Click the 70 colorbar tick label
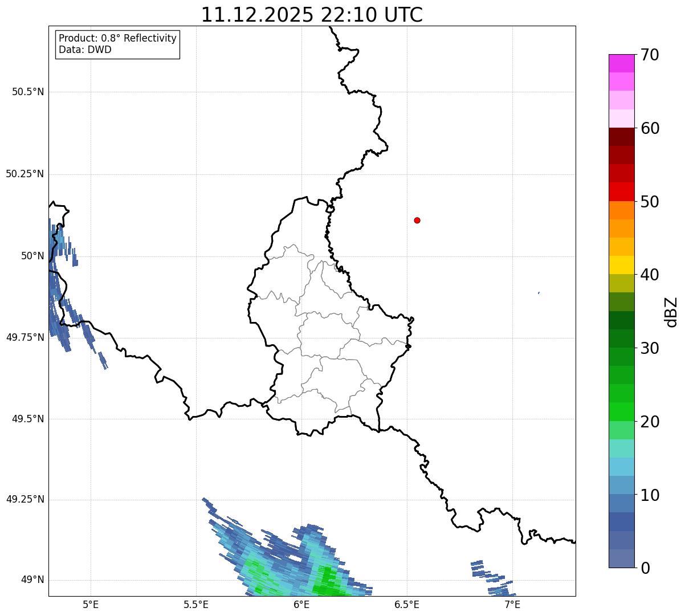Image resolution: width=685 pixels, height=616 pixels. point(650,55)
